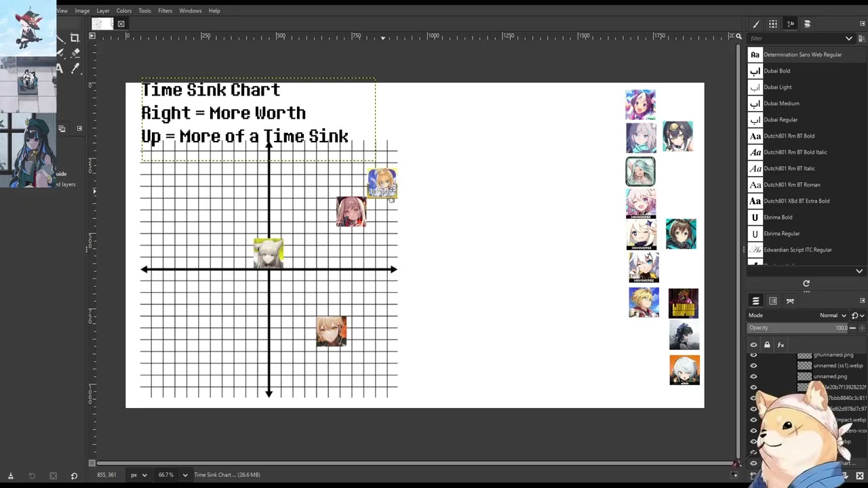Image resolution: width=868 pixels, height=488 pixels.
Task: Open the Document History tab in top dock
Action: (x=807, y=24)
